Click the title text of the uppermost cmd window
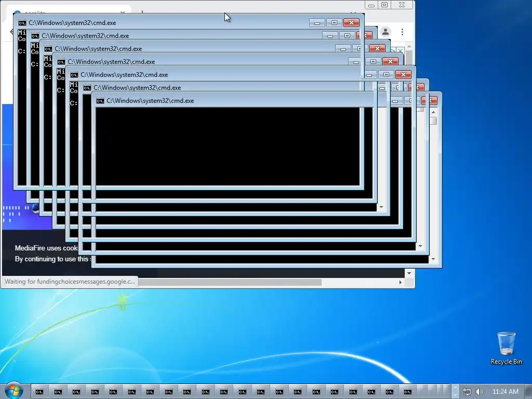532x399 pixels. [72, 23]
